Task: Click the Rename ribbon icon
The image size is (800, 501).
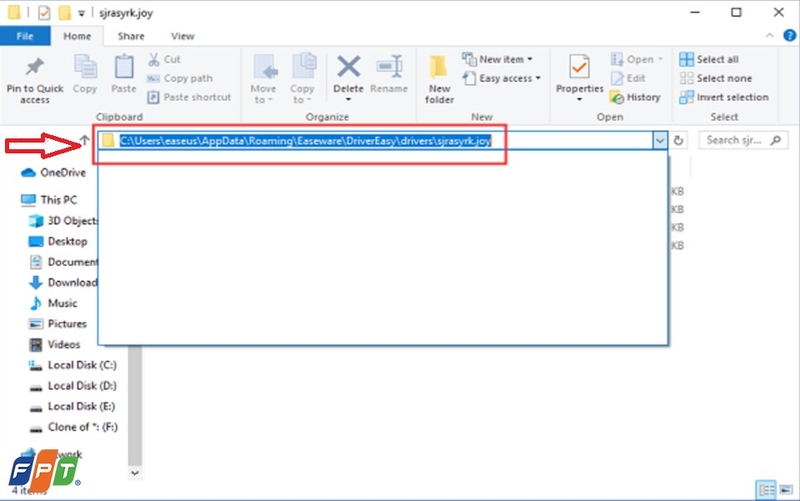Action: (x=389, y=67)
